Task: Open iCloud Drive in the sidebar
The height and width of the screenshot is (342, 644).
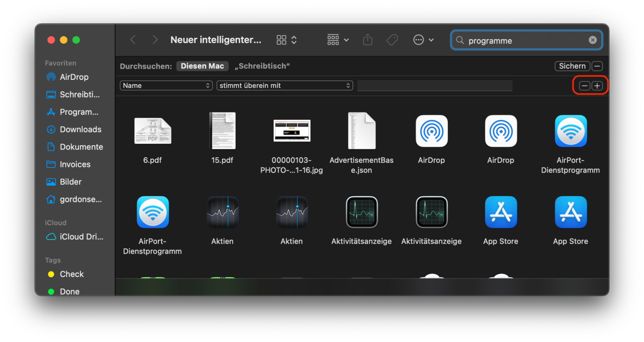Action: click(81, 236)
